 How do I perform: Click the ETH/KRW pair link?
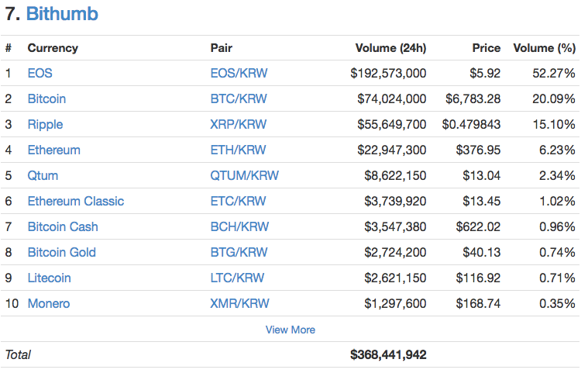click(238, 150)
